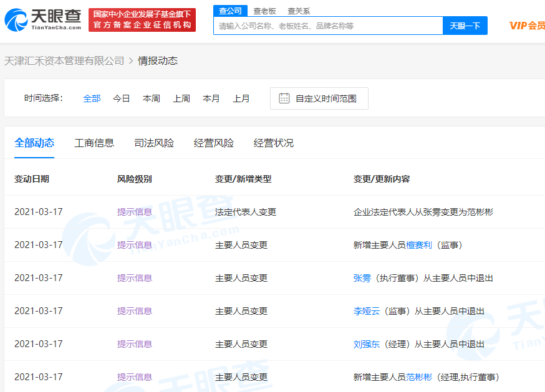Open the 自定义时间范围 date picker
545x392 pixels.
[x=326, y=98]
